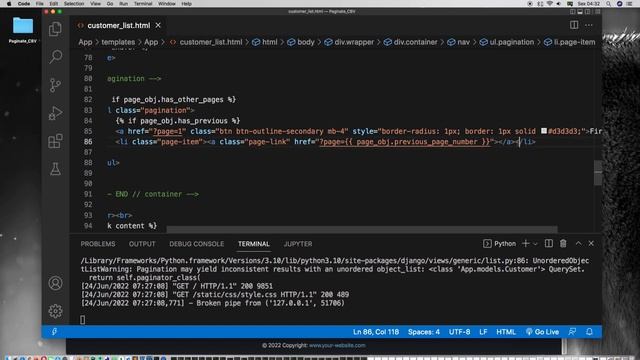Select html in the breadcrumb
Viewport: 640px width, 360px height.
click(x=269, y=42)
